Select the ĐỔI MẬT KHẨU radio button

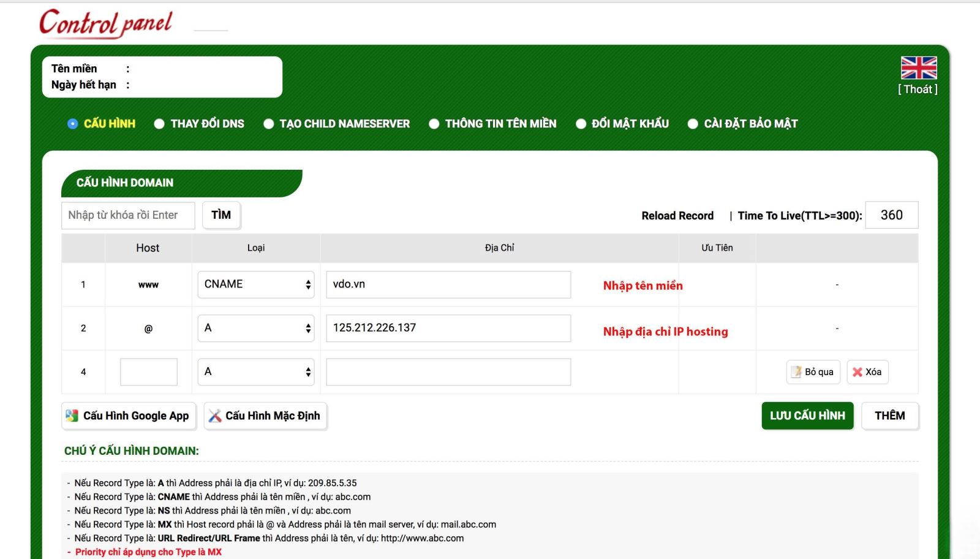(x=579, y=123)
